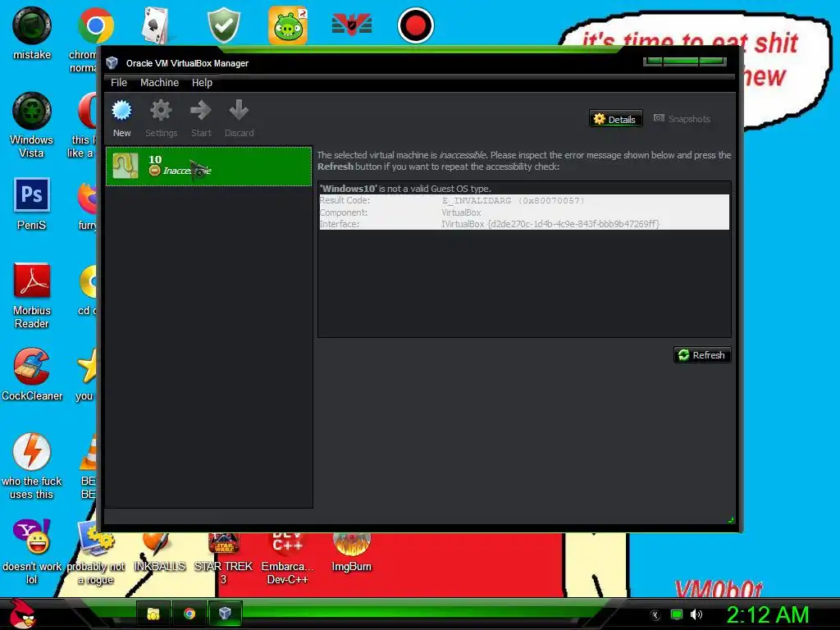Click the Component VirtualBox row
The image size is (840, 630).
click(524, 212)
